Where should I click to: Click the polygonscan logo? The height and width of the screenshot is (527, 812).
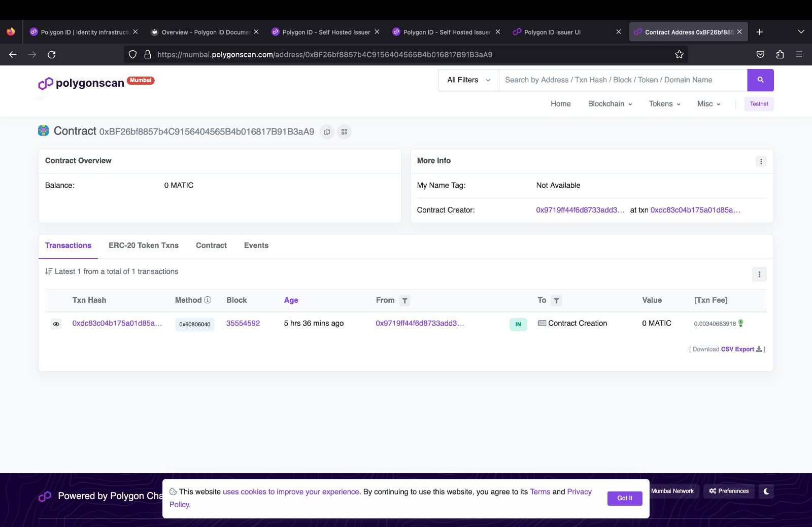[x=82, y=83]
